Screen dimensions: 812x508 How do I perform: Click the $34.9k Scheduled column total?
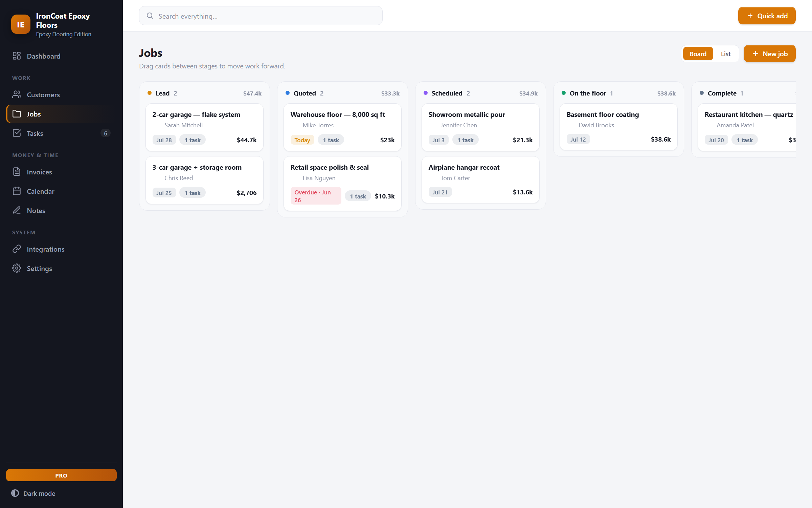pyautogui.click(x=528, y=93)
